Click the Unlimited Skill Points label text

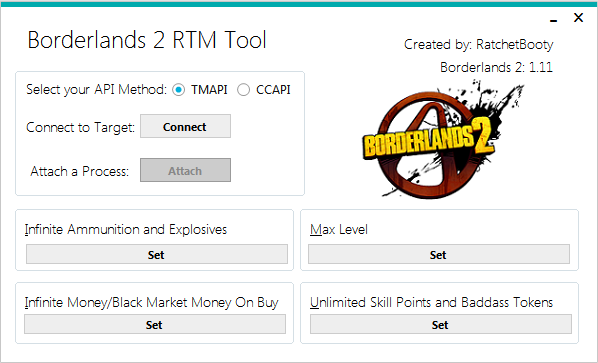tap(431, 302)
